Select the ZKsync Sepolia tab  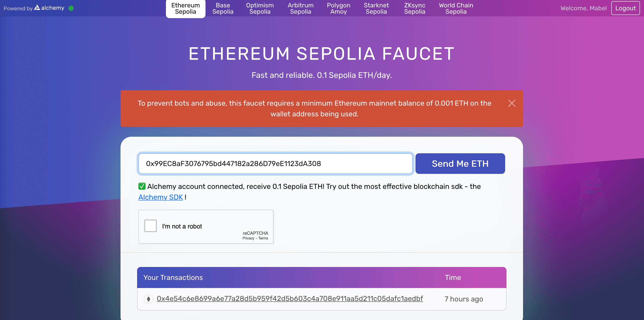tap(415, 9)
